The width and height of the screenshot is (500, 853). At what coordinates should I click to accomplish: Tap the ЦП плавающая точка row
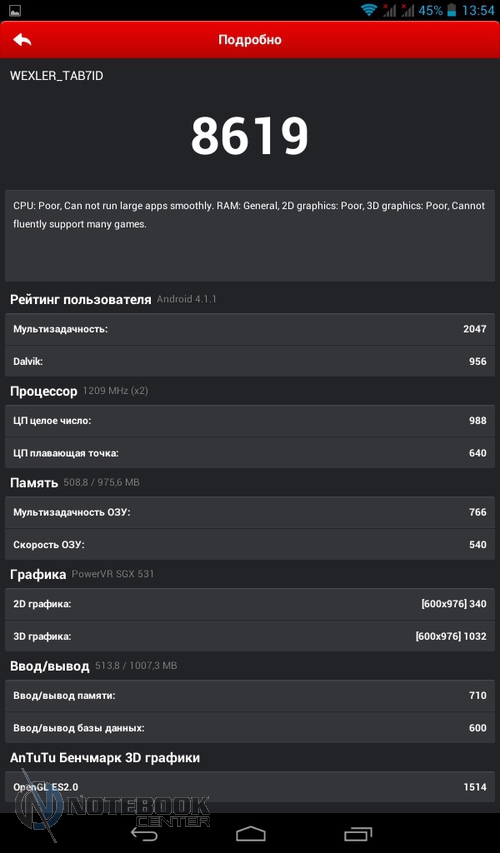click(250, 453)
